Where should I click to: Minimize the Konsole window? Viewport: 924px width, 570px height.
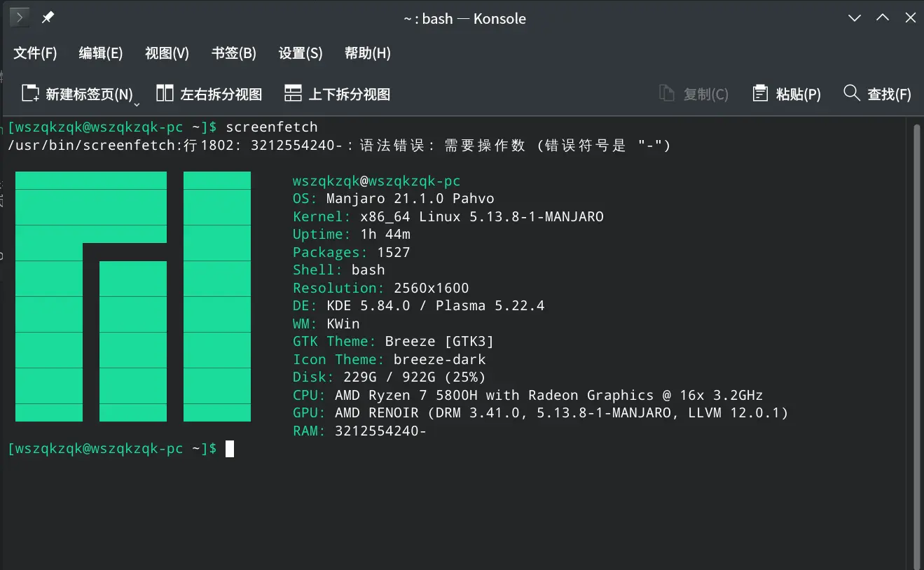(855, 18)
